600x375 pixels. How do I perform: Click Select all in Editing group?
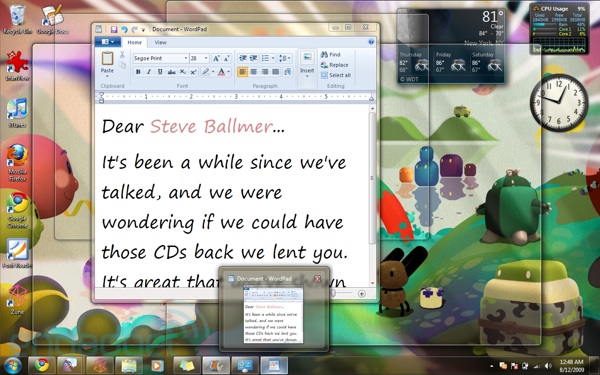[x=336, y=75]
